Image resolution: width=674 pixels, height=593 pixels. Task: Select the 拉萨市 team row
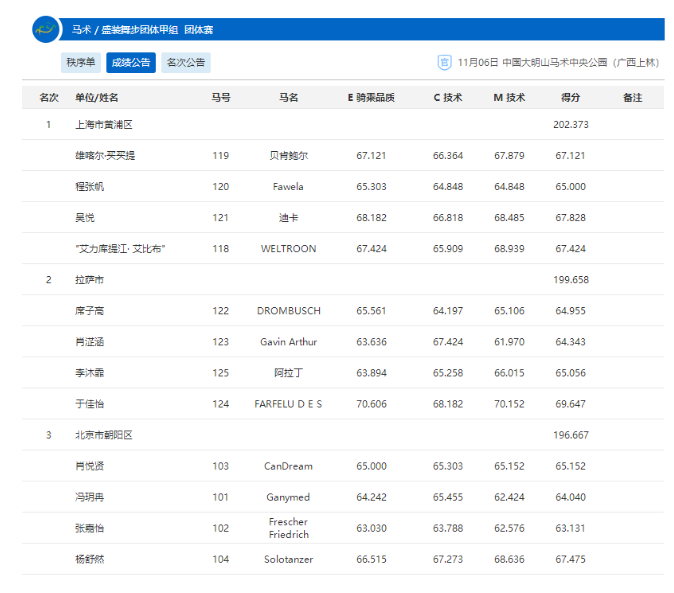click(x=89, y=280)
